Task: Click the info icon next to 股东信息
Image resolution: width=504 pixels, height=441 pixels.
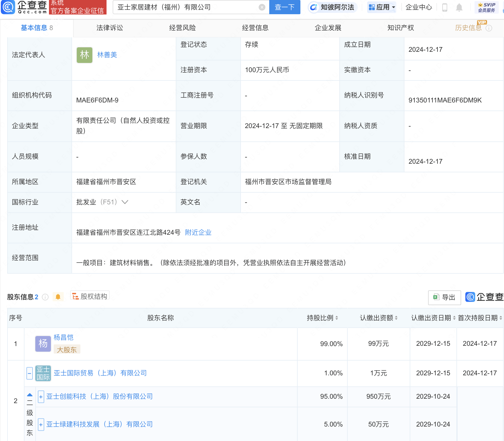Action: tap(45, 297)
